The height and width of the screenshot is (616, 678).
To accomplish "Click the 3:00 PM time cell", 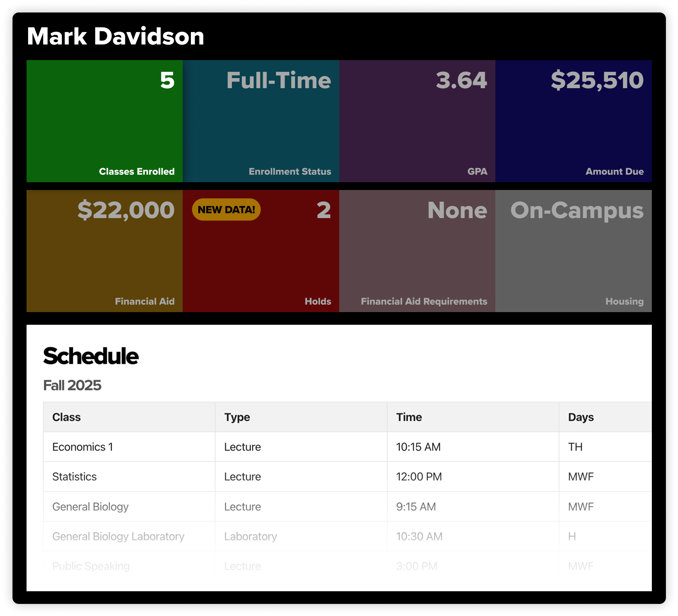I will pos(473,566).
